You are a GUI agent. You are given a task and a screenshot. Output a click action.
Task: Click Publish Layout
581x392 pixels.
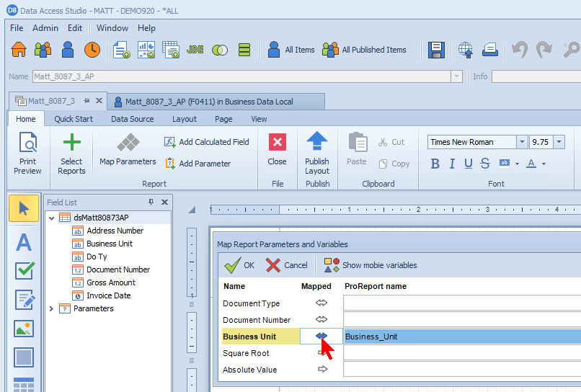point(317,153)
